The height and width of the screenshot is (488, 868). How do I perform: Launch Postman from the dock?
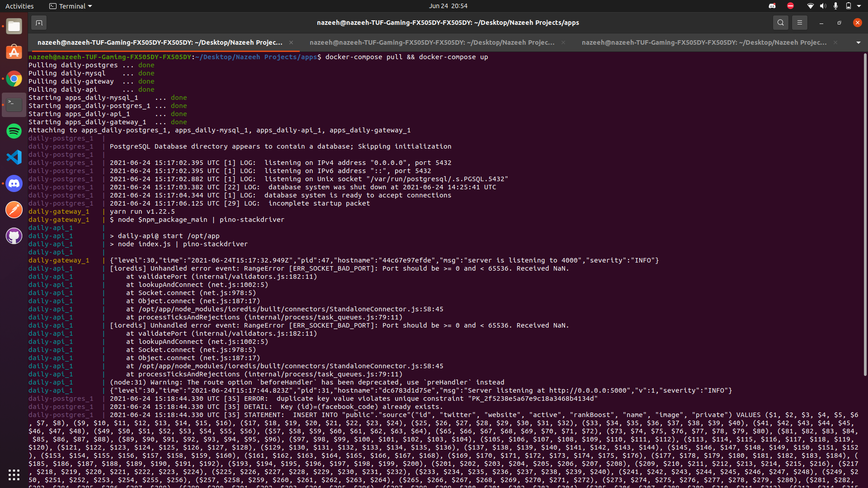pos(14,210)
